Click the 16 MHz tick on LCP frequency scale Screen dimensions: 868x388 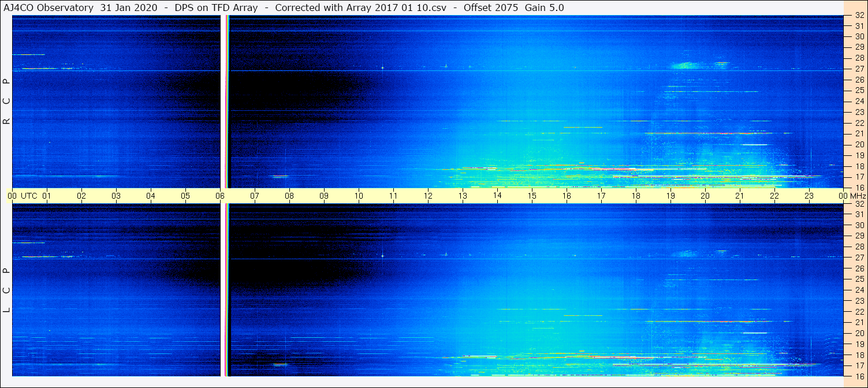pos(859,376)
